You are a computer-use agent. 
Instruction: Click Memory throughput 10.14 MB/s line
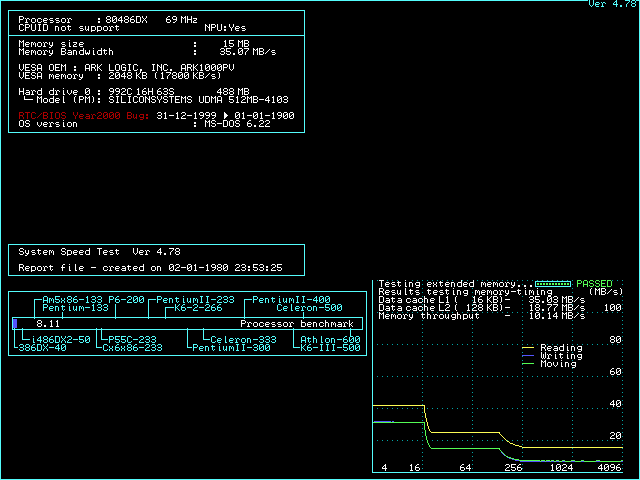(482, 316)
